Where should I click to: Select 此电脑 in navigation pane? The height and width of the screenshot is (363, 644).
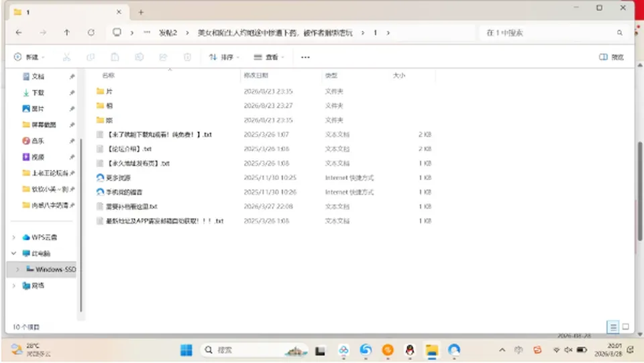(41, 254)
